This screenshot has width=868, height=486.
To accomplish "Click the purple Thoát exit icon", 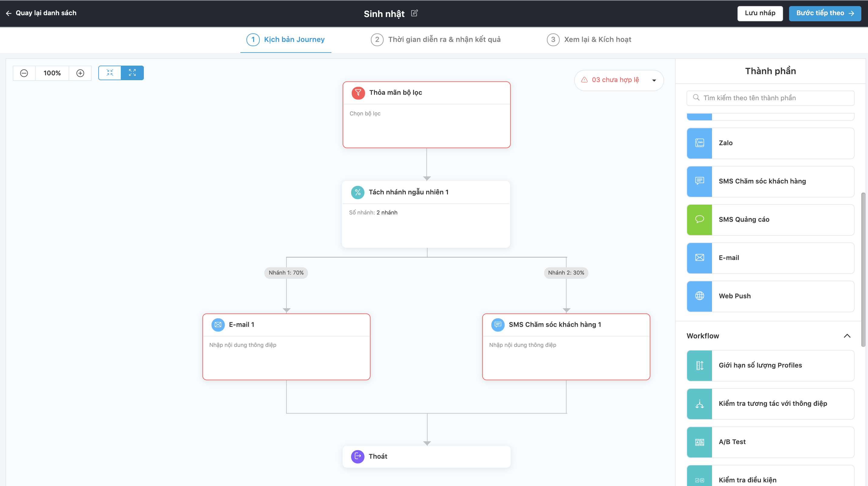I will tap(358, 457).
